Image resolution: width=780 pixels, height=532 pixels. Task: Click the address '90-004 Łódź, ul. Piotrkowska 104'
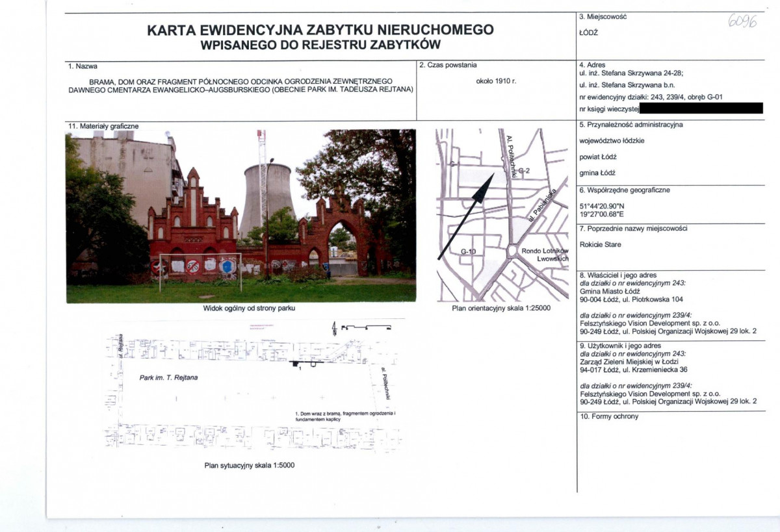point(630,299)
